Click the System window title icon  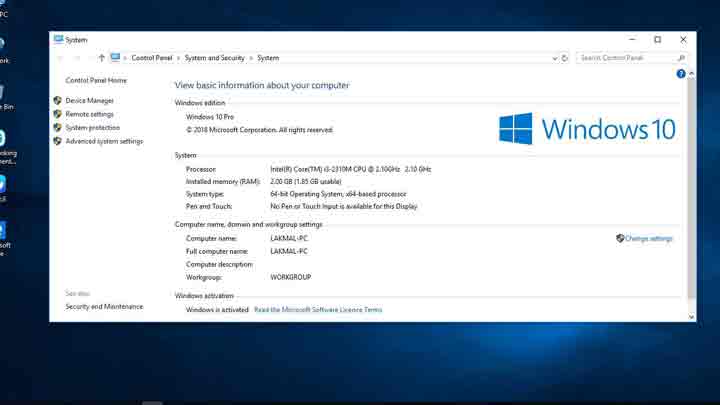(58, 39)
